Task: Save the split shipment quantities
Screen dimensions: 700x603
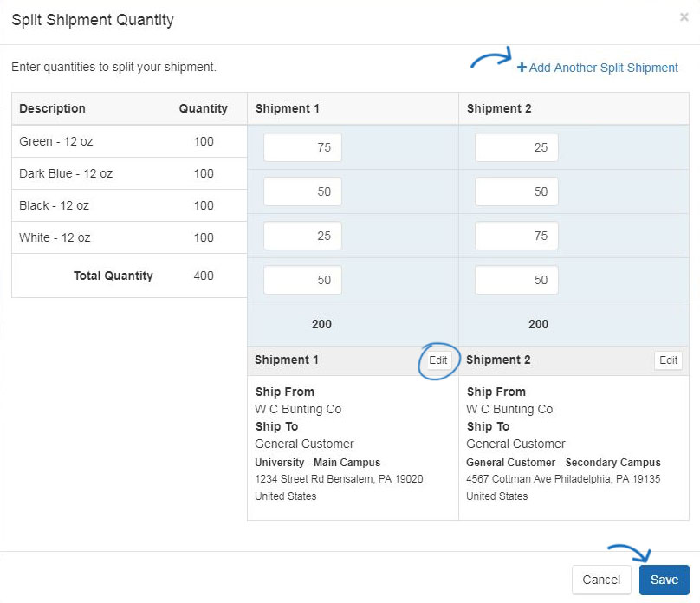Action: (x=664, y=580)
